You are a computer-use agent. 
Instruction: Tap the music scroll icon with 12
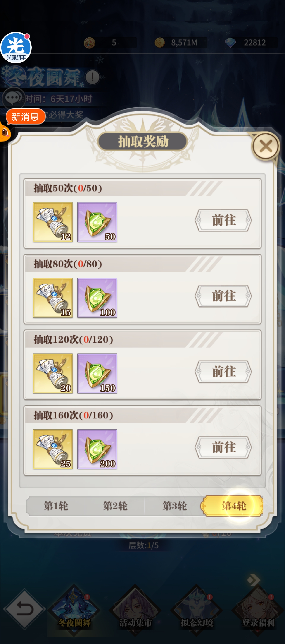click(53, 222)
